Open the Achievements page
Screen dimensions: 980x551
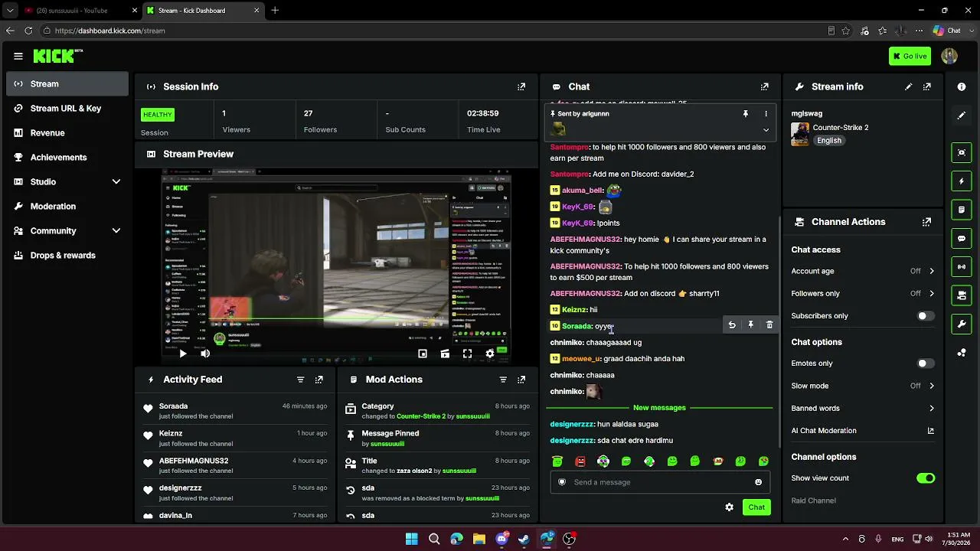[67, 158]
